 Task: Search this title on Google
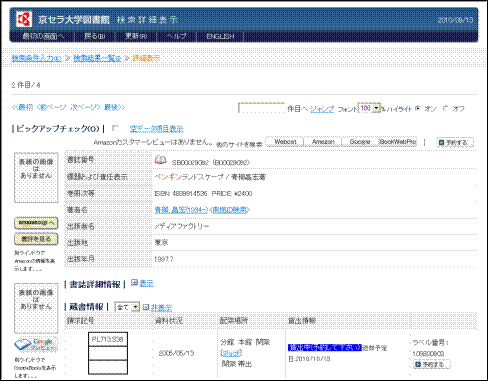tap(360, 142)
